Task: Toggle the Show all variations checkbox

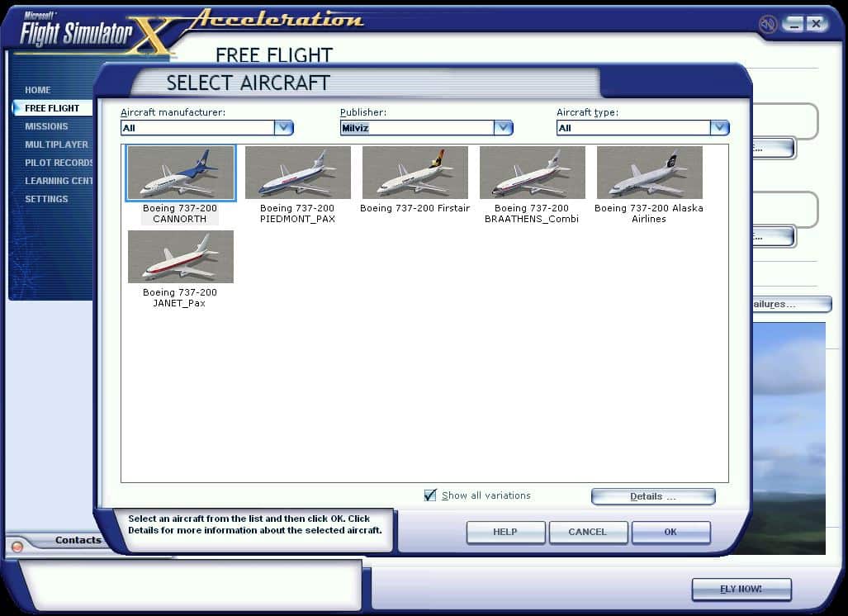Action: click(430, 495)
